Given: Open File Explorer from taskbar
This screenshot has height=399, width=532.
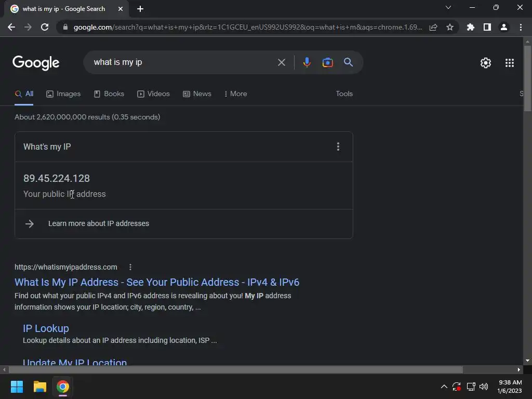Looking at the screenshot, I should point(39,387).
